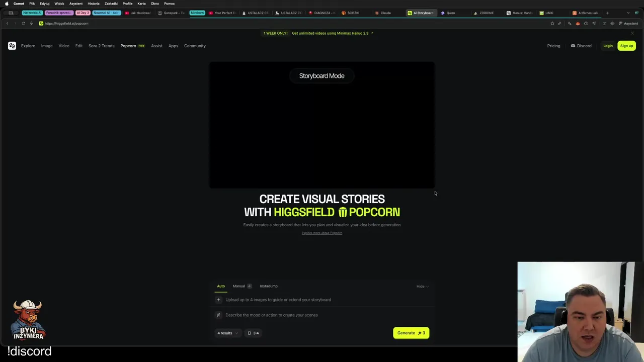The height and width of the screenshot is (362, 644).
Task: Switch to the Manual tab
Action: click(x=242, y=286)
